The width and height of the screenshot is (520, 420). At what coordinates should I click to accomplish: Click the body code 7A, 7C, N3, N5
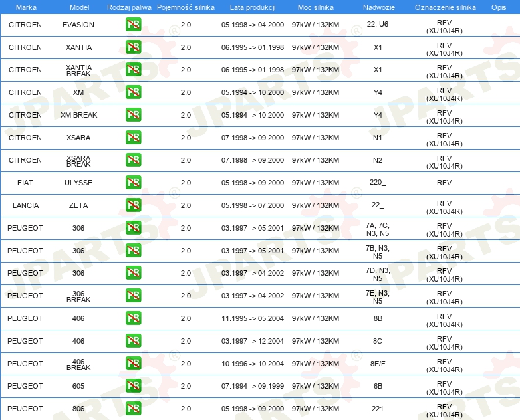(x=378, y=229)
